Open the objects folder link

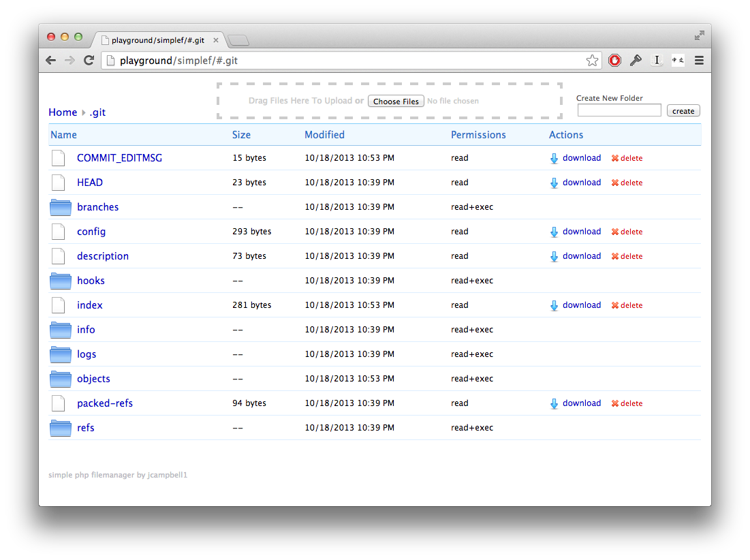coord(94,379)
